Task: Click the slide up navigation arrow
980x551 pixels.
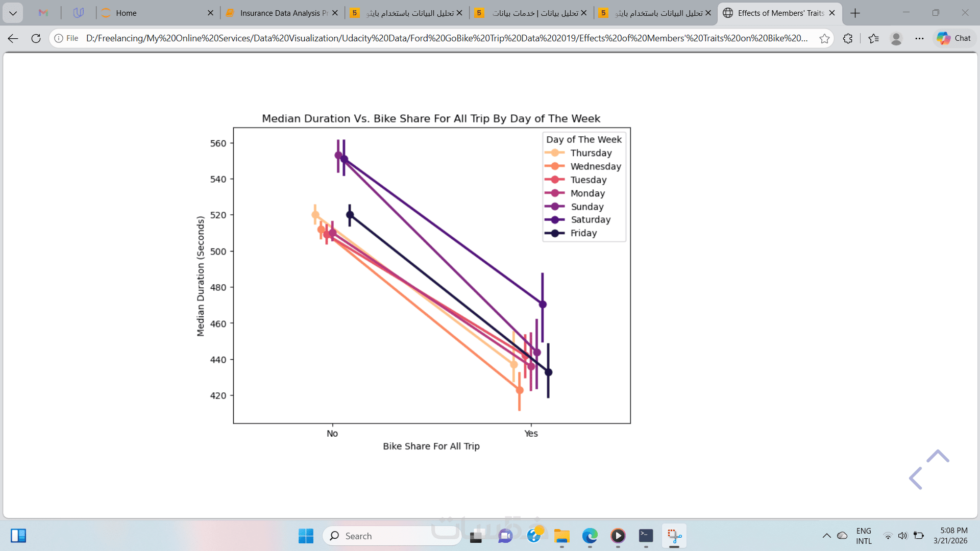Action: click(x=938, y=456)
